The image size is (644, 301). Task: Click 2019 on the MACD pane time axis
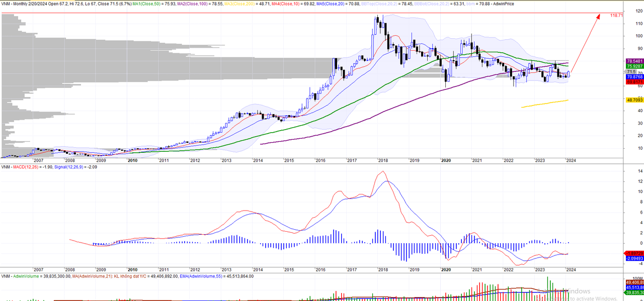point(414,270)
